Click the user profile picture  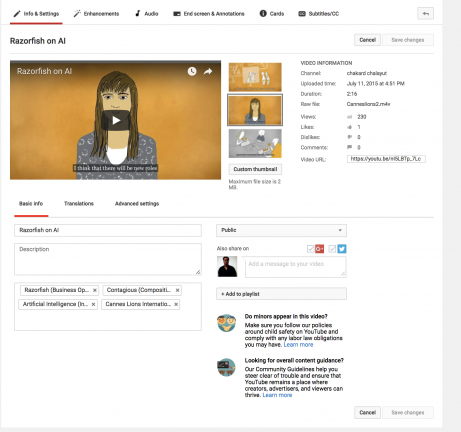coord(227,266)
